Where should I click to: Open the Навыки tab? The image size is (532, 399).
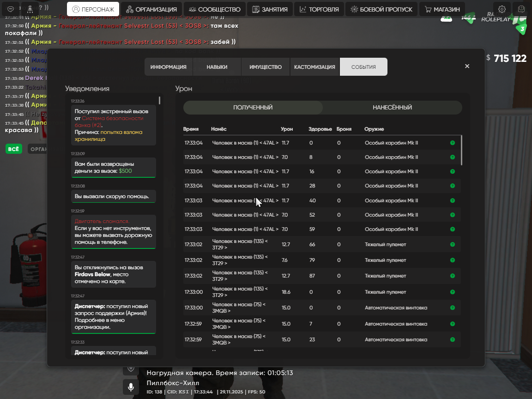pyautogui.click(x=217, y=67)
